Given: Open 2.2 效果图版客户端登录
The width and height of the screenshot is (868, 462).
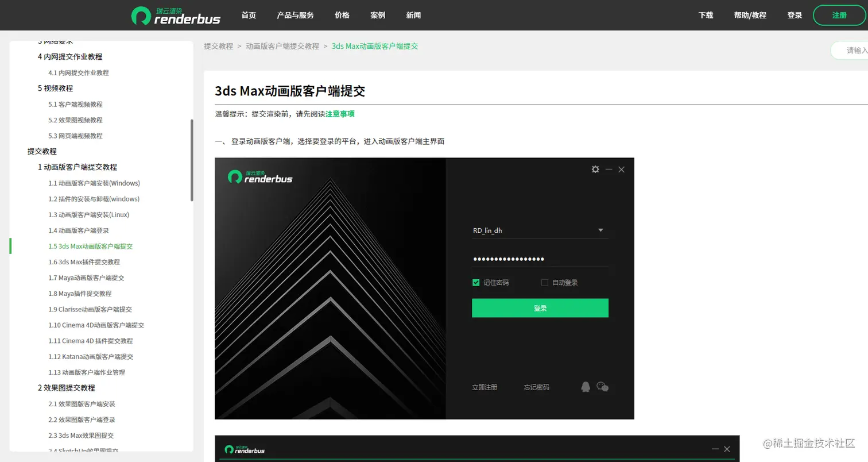Looking at the screenshot, I should click(82, 419).
